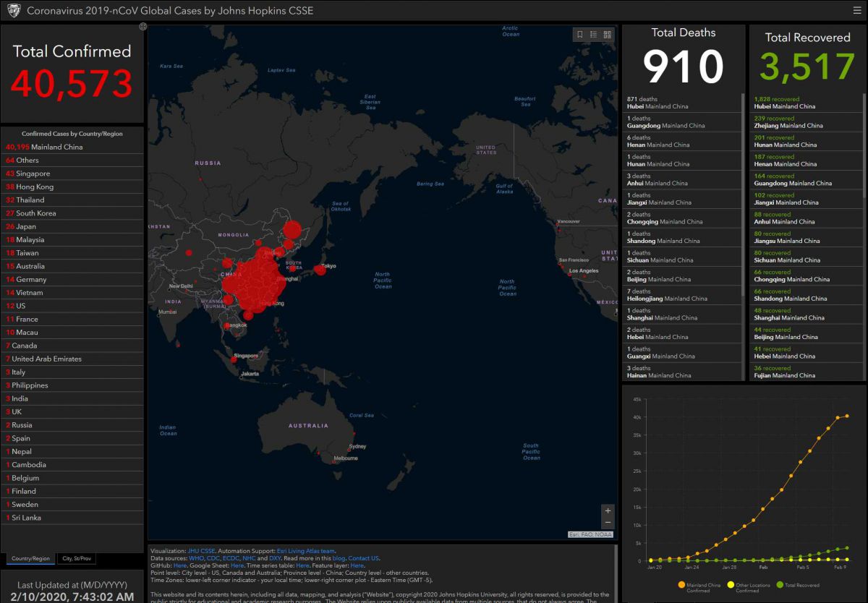Click the Contact US link
The height and width of the screenshot is (603, 868).
pos(363,558)
